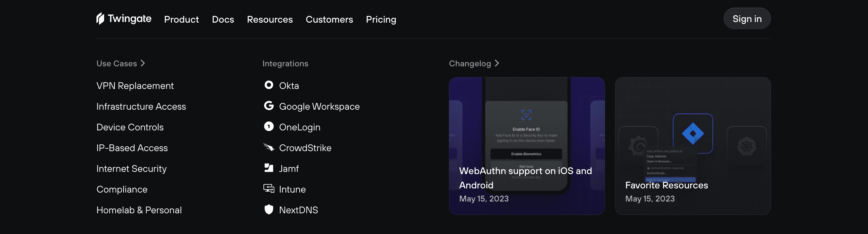This screenshot has height=234, width=868.
Task: Open Homelab & Personal link
Action: pyautogui.click(x=139, y=210)
